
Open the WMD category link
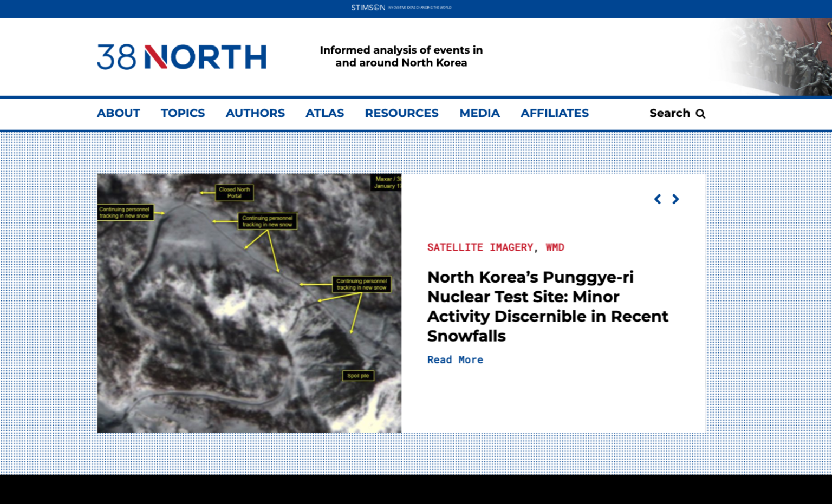[555, 247]
